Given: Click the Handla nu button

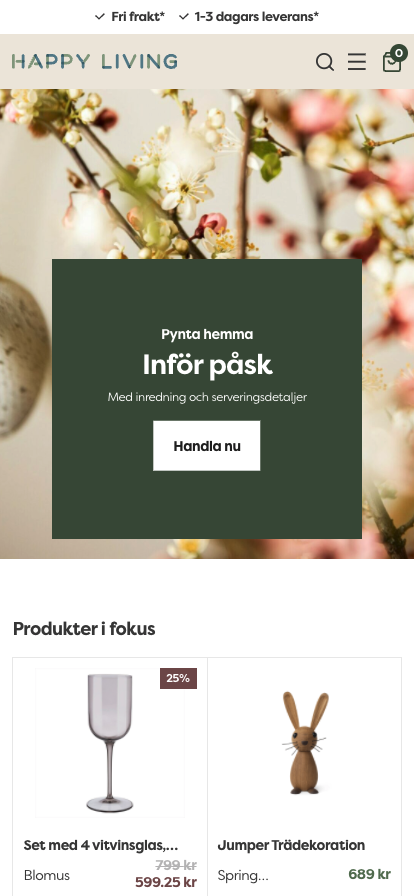Looking at the screenshot, I should [206, 446].
